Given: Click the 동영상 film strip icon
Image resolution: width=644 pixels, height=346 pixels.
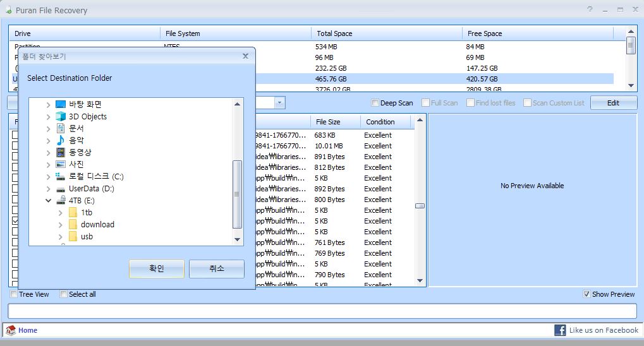Looking at the screenshot, I should click(x=61, y=152).
